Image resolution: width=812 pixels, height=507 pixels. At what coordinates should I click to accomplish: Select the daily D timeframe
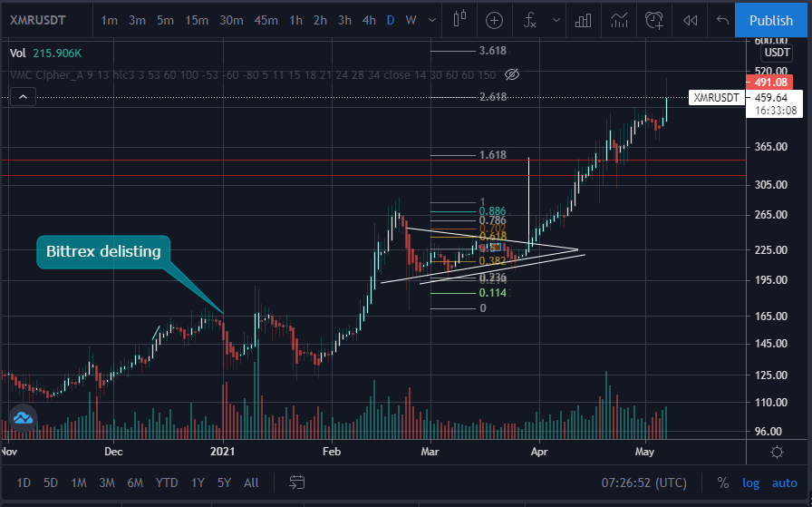(x=391, y=20)
